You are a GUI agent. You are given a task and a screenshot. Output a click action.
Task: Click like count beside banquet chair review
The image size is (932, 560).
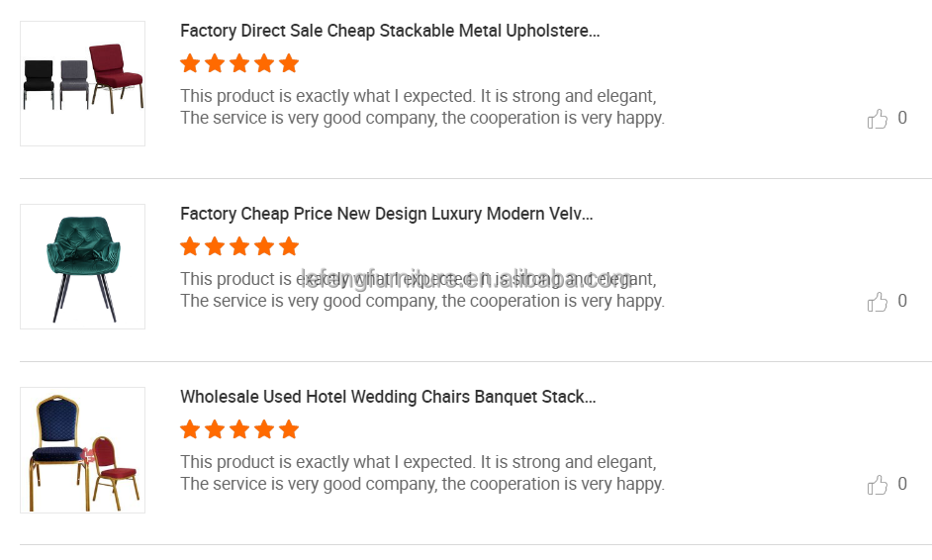tap(902, 485)
